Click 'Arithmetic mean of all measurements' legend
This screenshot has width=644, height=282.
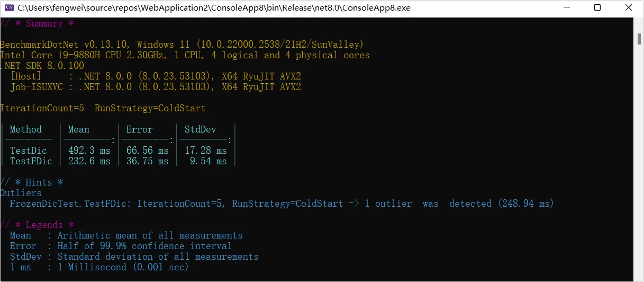pos(150,235)
